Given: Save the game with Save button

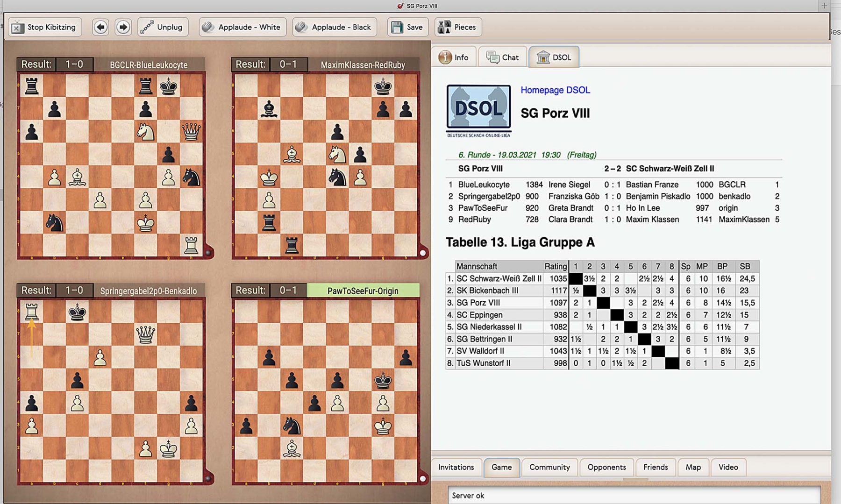Looking at the screenshot, I should click(x=407, y=27).
